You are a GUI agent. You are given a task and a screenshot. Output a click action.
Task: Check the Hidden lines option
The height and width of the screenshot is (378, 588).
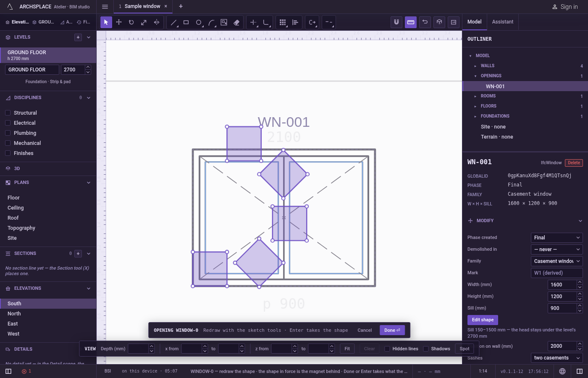click(387, 349)
